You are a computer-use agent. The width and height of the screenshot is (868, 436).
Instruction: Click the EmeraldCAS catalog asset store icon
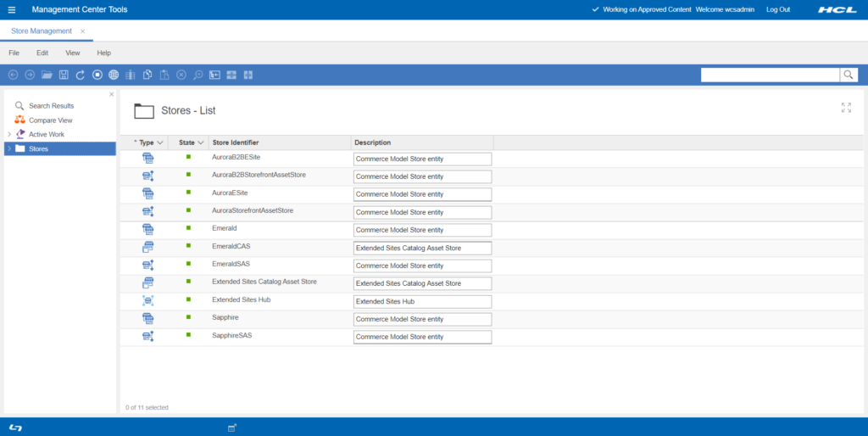pyautogui.click(x=147, y=247)
